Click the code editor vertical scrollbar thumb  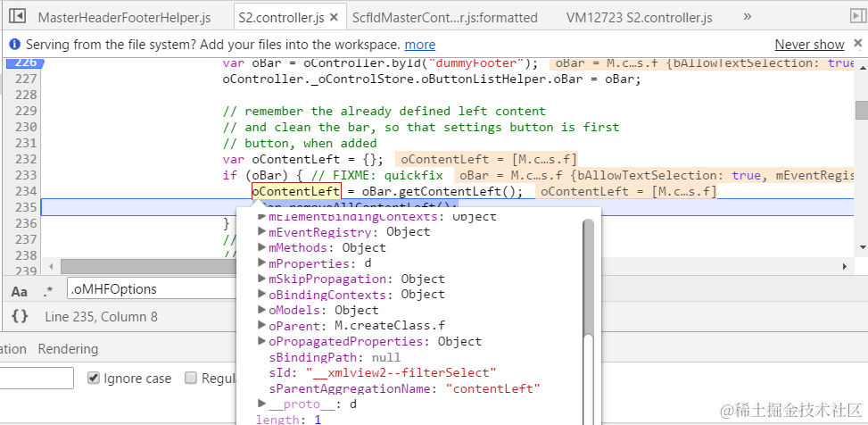tap(862, 110)
